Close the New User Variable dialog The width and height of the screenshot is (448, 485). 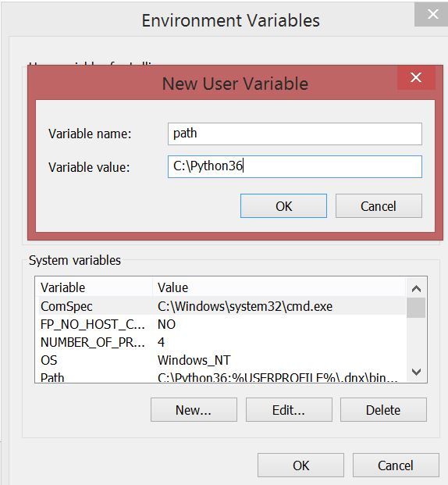pyautogui.click(x=416, y=77)
